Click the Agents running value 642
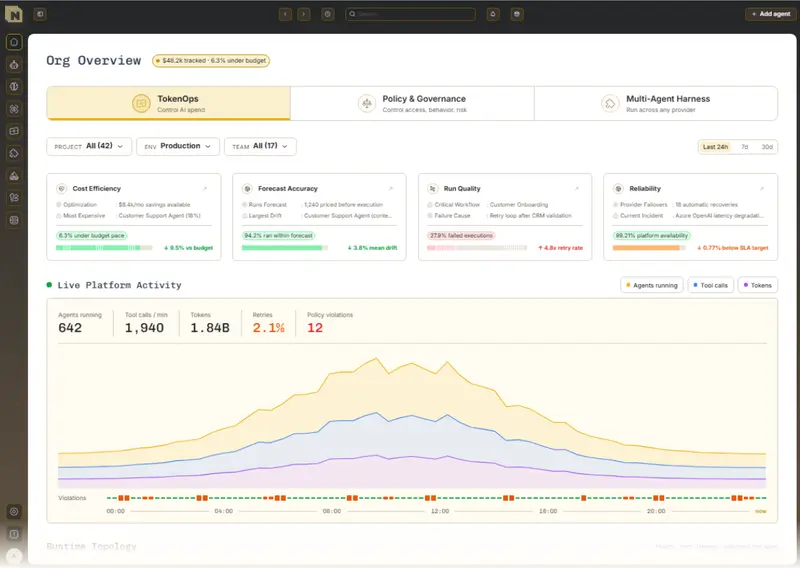This screenshot has width=800, height=568. (x=70, y=328)
